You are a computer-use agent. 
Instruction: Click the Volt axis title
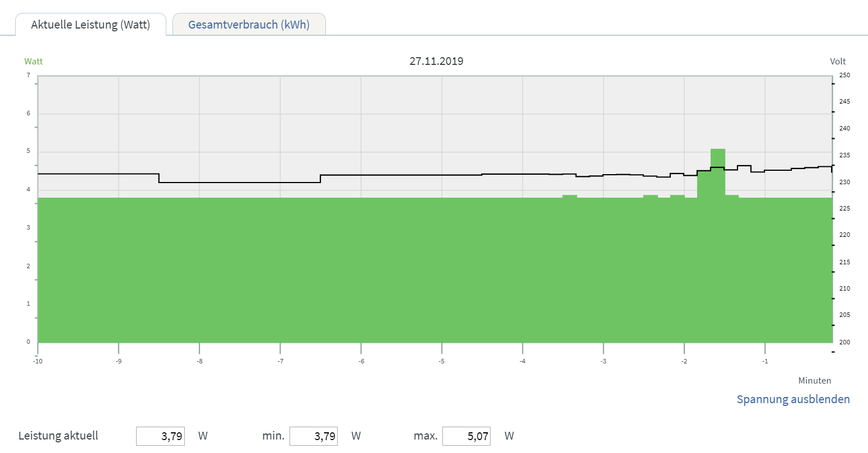[x=838, y=62]
